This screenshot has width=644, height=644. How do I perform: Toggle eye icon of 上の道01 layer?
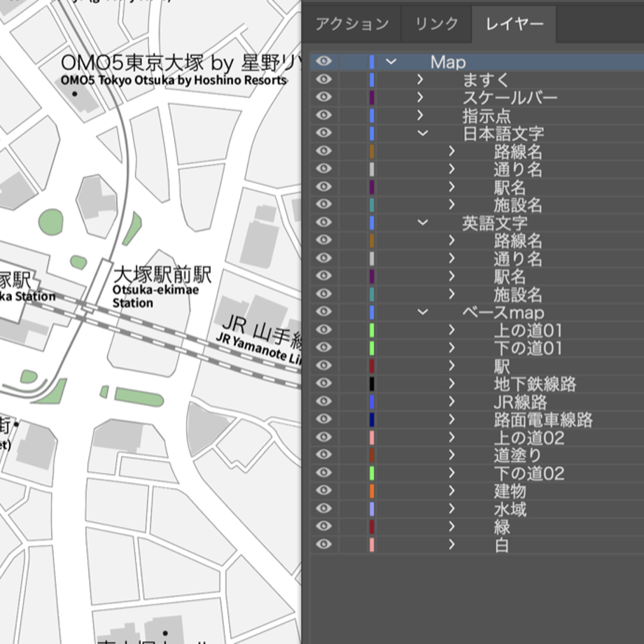click(x=323, y=330)
